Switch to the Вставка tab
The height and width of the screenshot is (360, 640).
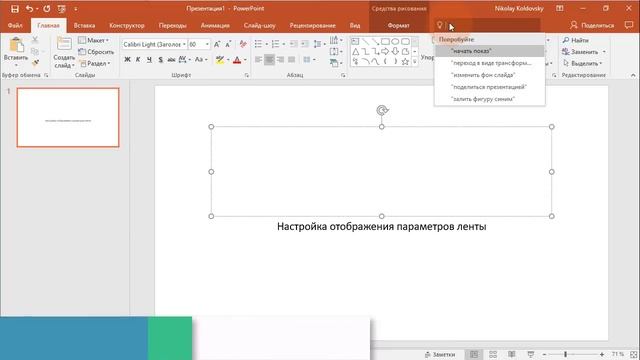tap(84, 25)
